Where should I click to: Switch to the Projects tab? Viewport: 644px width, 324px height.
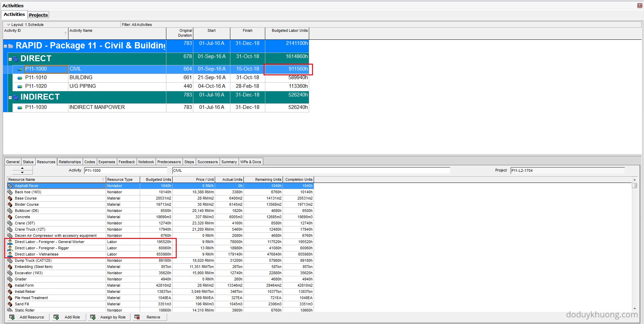coord(38,15)
